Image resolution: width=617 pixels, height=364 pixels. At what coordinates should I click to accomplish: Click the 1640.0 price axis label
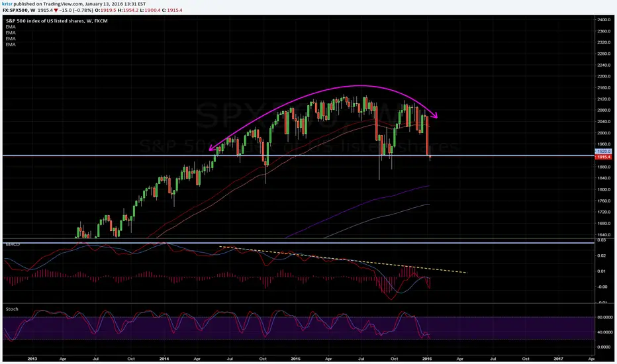(x=604, y=235)
